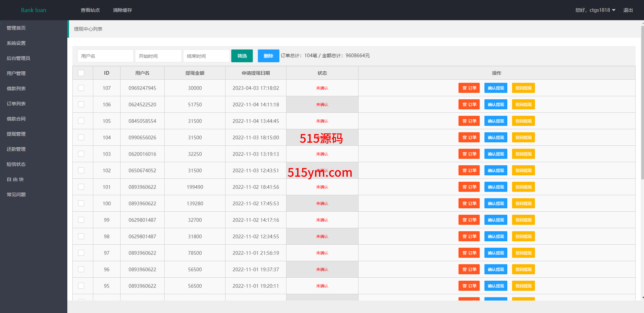Reject withdrawal for ID 97
The height and width of the screenshot is (313, 644).
523,253
